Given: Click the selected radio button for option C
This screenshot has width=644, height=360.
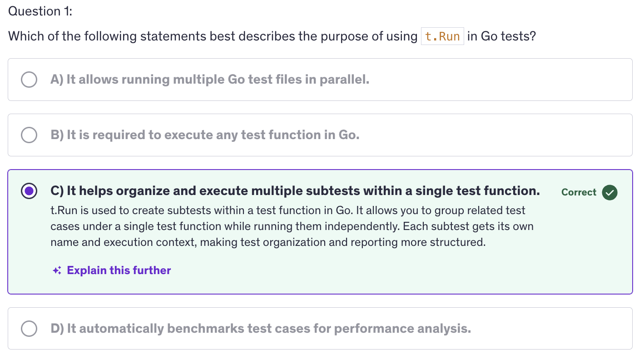Looking at the screenshot, I should tap(29, 191).
